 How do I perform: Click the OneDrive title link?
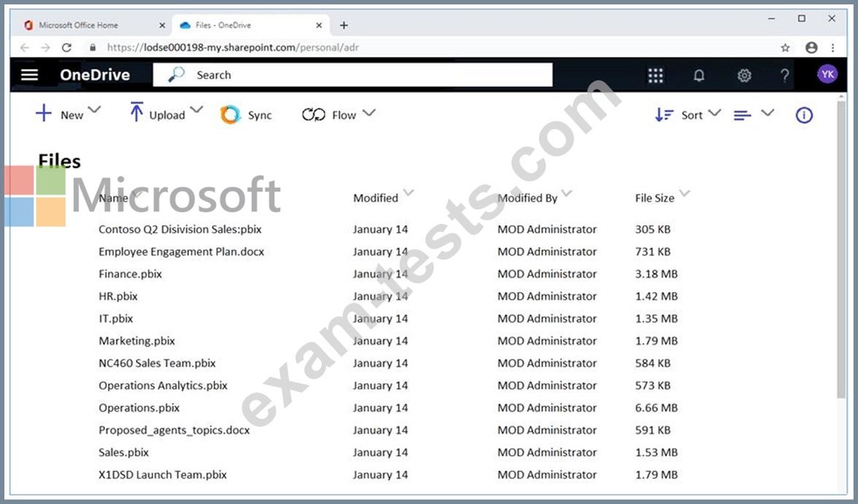point(95,75)
